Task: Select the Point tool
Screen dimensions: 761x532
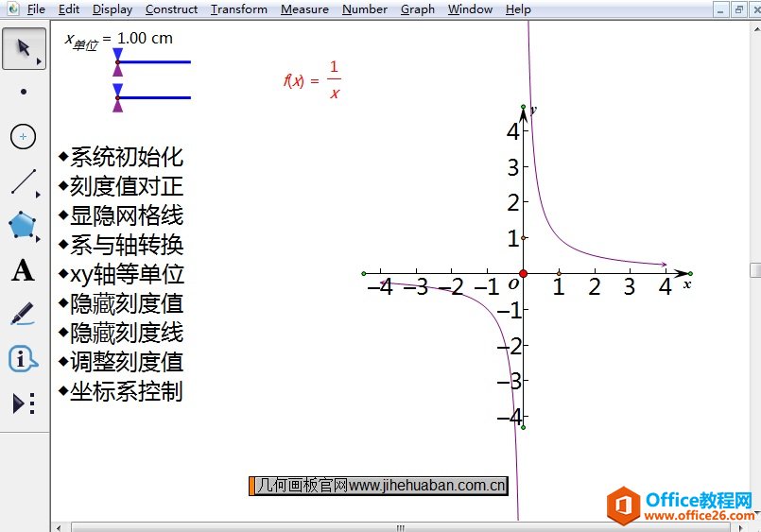Action: tap(24, 92)
